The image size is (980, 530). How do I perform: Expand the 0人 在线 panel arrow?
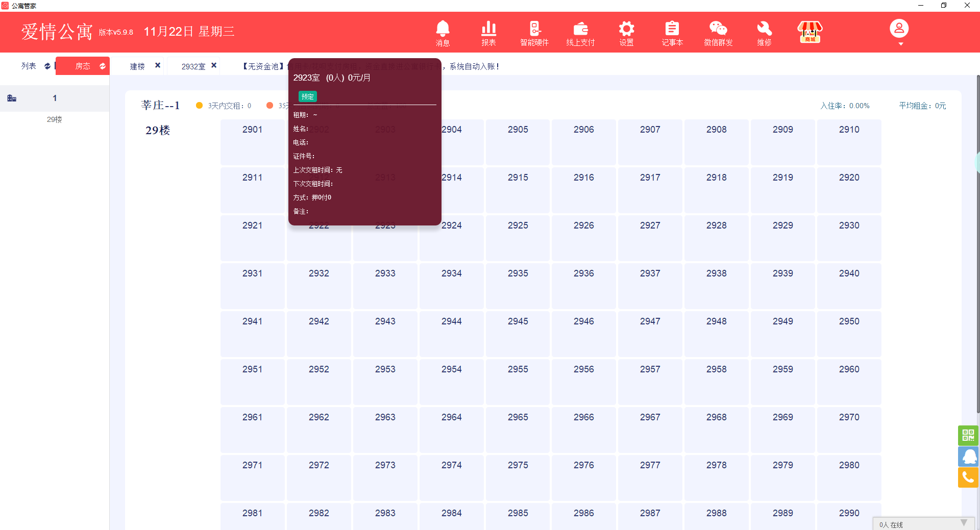[x=964, y=523]
